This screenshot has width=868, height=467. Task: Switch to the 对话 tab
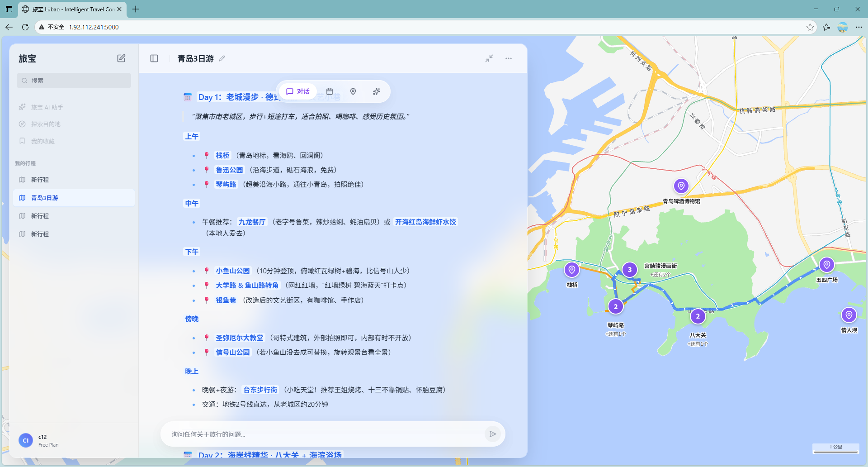pyautogui.click(x=298, y=91)
